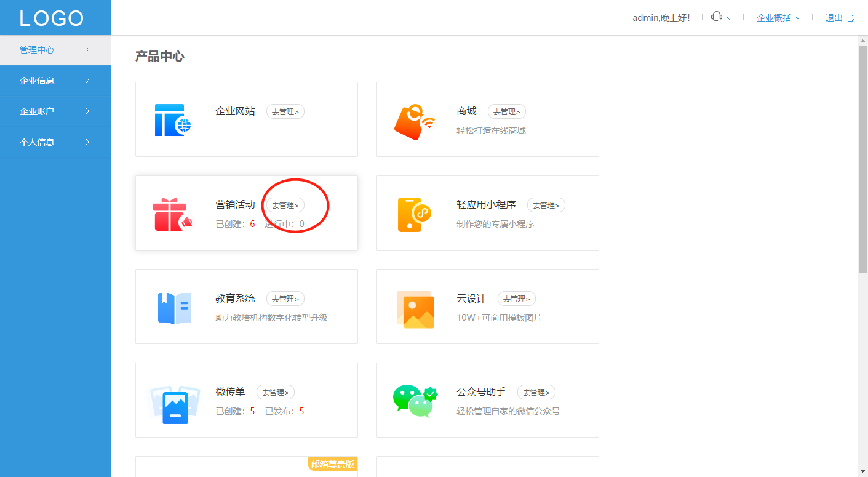This screenshot has height=477, width=868.
Task: Click the 邮箱尊贵版 badge
Action: [333, 464]
